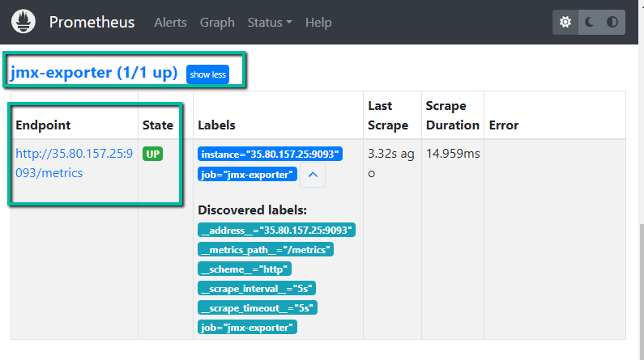This screenshot has width=644, height=360.
Task: Collapse discovered labels with chevron button
Action: coord(313,175)
